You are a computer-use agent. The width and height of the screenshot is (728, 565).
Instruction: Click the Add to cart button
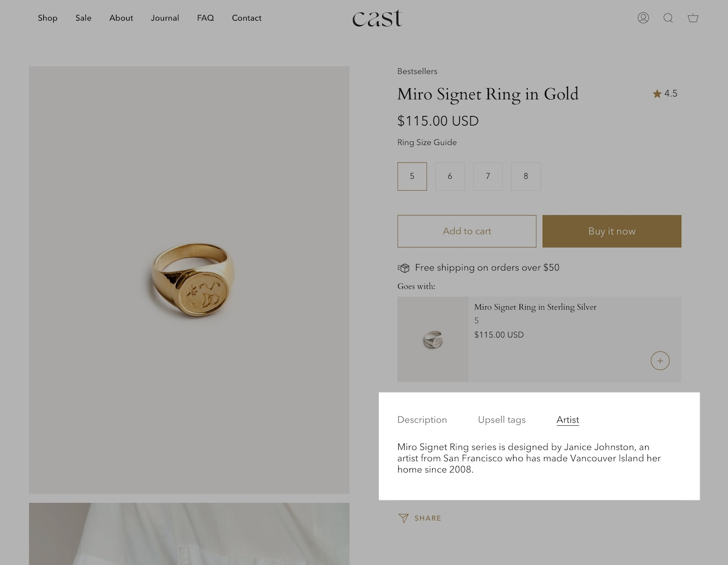(466, 231)
